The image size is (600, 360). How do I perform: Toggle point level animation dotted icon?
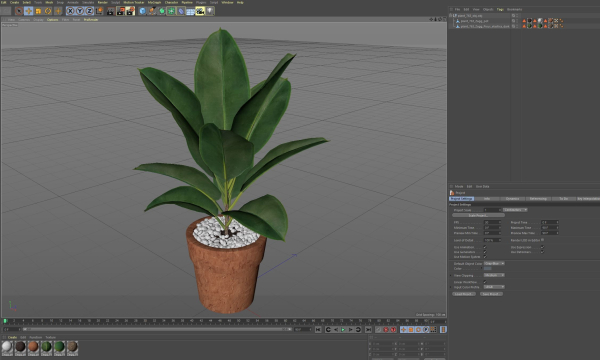(x=433, y=329)
